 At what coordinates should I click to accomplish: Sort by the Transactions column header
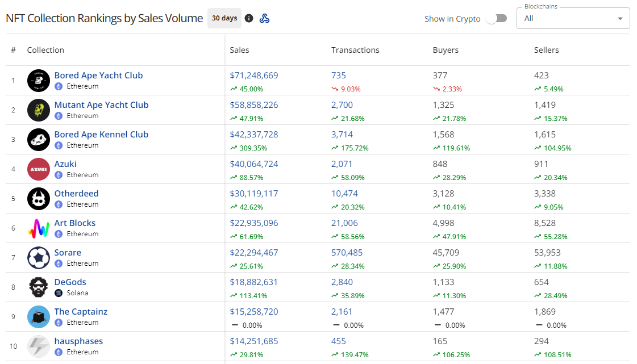(x=355, y=50)
